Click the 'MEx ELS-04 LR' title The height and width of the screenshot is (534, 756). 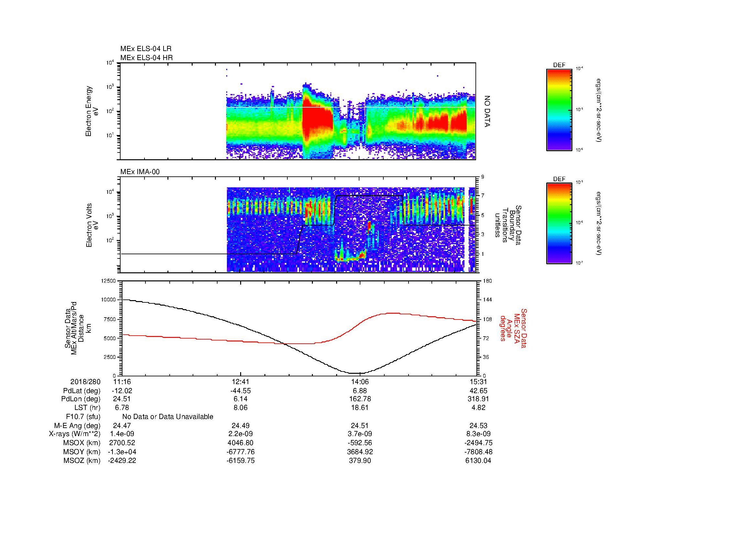[x=146, y=49]
